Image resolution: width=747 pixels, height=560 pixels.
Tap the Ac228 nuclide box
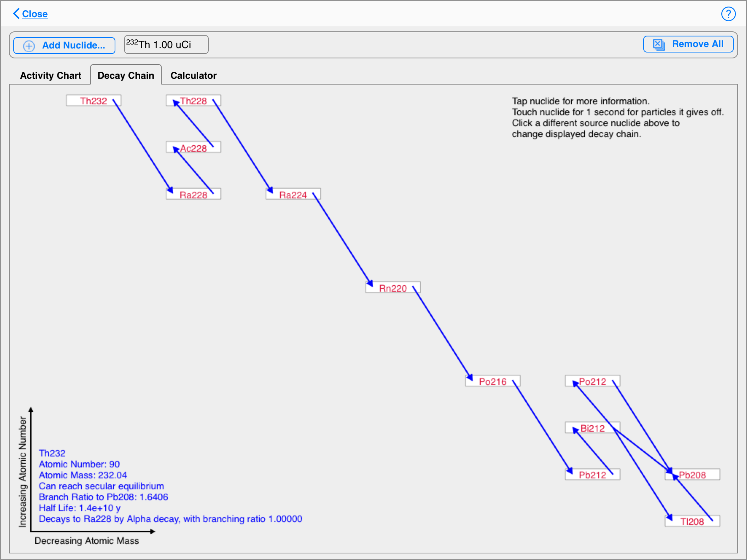point(193,148)
